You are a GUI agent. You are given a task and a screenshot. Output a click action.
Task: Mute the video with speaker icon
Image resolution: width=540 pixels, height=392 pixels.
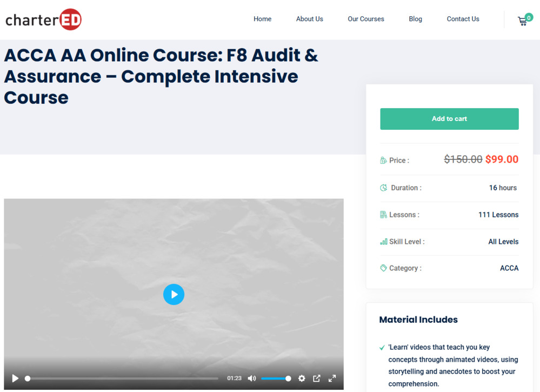tap(252, 378)
